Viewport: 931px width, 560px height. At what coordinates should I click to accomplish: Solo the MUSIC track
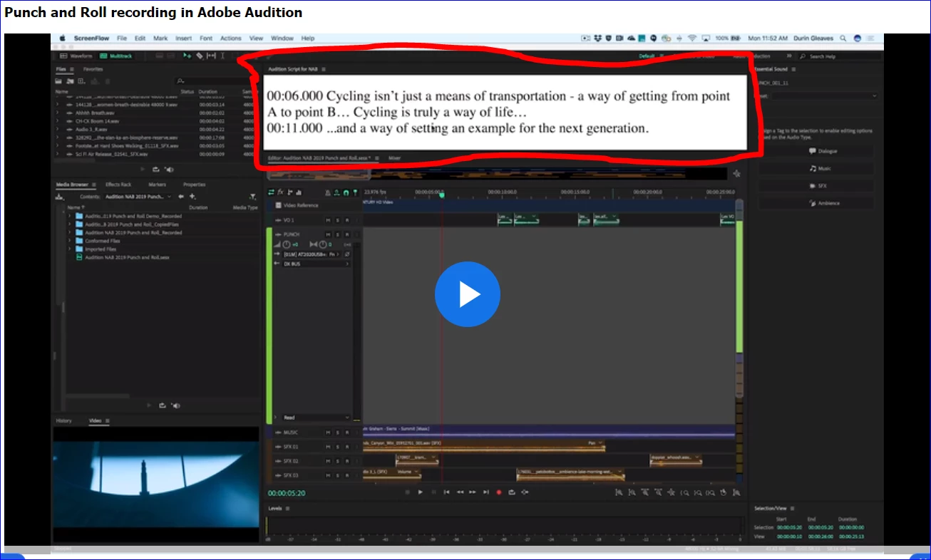338,432
